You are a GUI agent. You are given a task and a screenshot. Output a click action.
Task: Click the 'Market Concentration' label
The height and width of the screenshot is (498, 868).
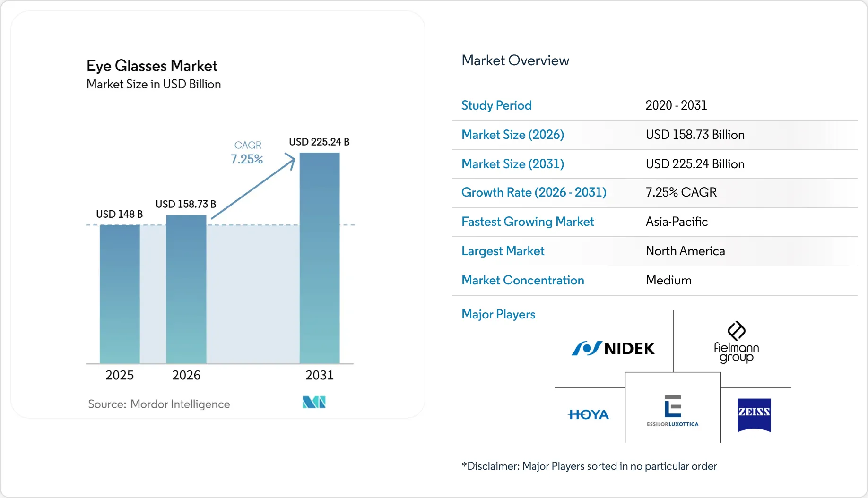coord(523,280)
